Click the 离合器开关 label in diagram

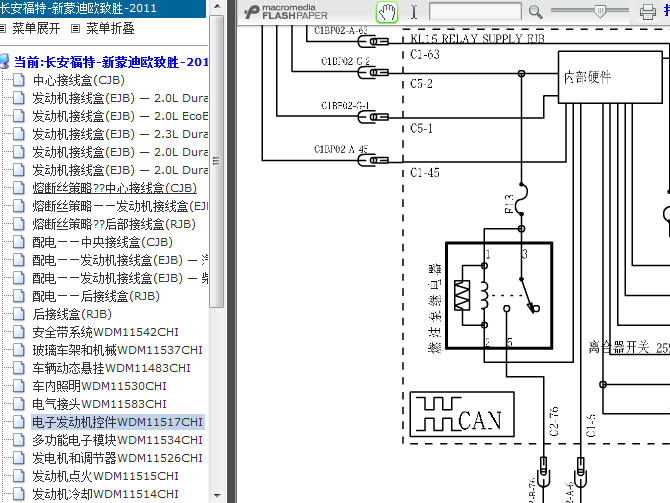tap(619, 347)
